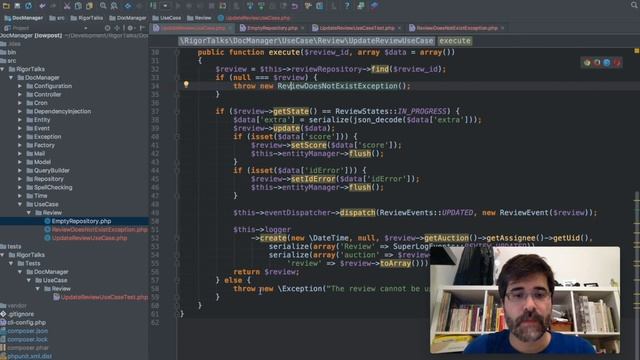The height and width of the screenshot is (360, 640).
Task: Click the Copy toolbar icon
Action: point(78,6)
